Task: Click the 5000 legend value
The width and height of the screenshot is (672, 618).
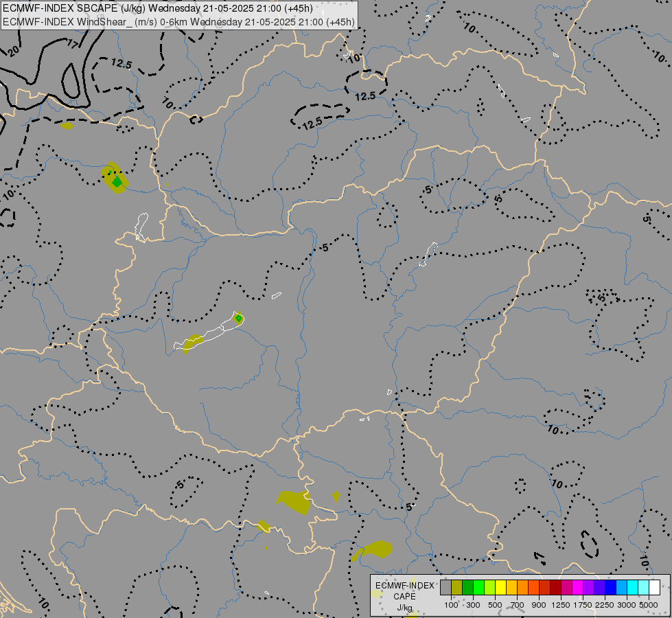Action: pos(649,605)
